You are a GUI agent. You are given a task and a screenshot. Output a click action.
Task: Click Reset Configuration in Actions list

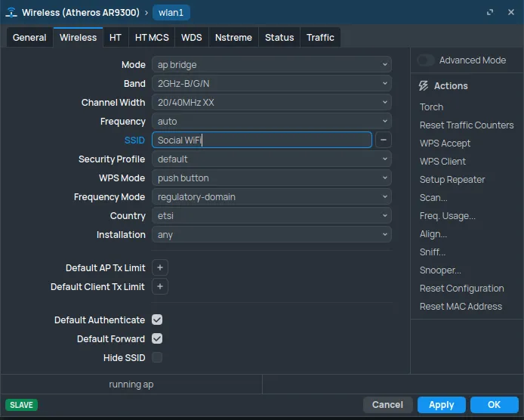coord(461,289)
